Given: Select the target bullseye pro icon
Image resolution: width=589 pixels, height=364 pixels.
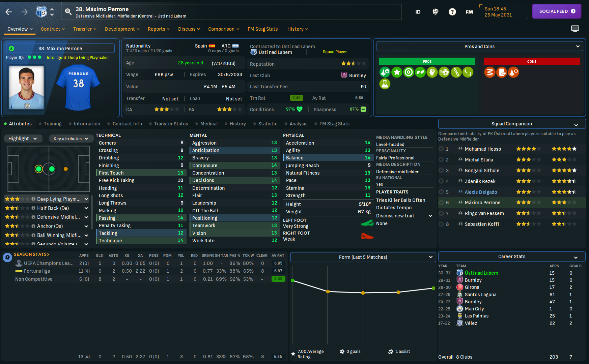Looking at the screenshot, I should (409, 72).
